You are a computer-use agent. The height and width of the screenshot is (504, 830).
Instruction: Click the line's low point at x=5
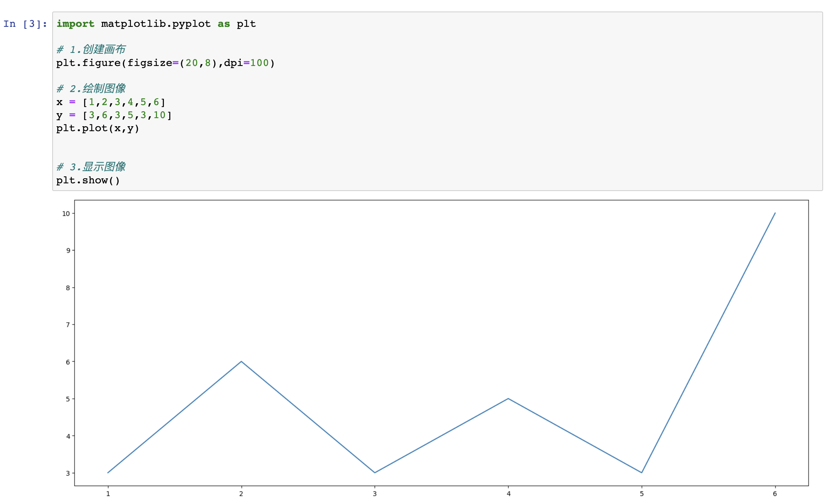(x=642, y=473)
